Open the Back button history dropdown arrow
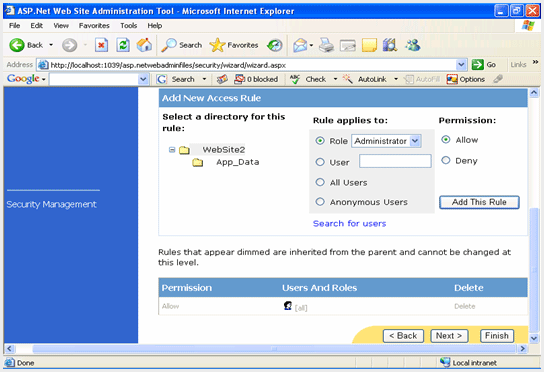Screen dimensions: 544x372 pyautogui.click(x=51, y=45)
